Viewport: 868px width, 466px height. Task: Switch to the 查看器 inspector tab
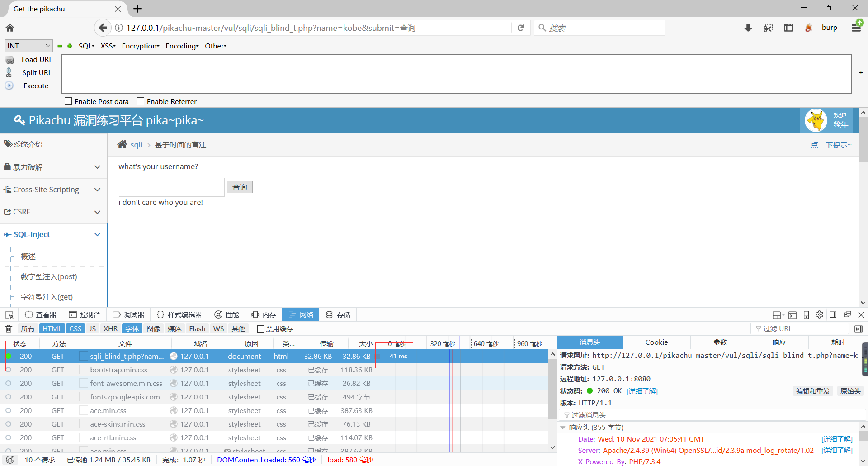tap(41, 315)
